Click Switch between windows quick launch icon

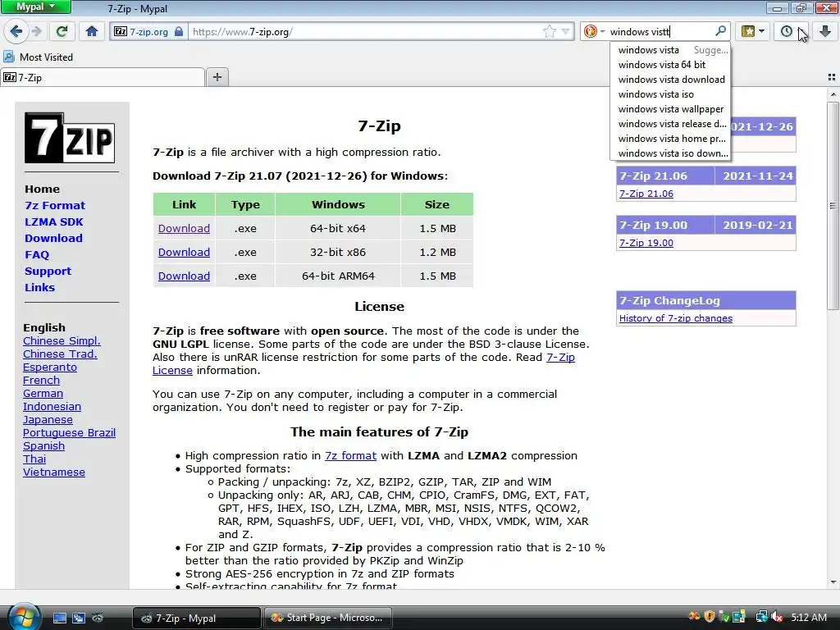(78, 618)
